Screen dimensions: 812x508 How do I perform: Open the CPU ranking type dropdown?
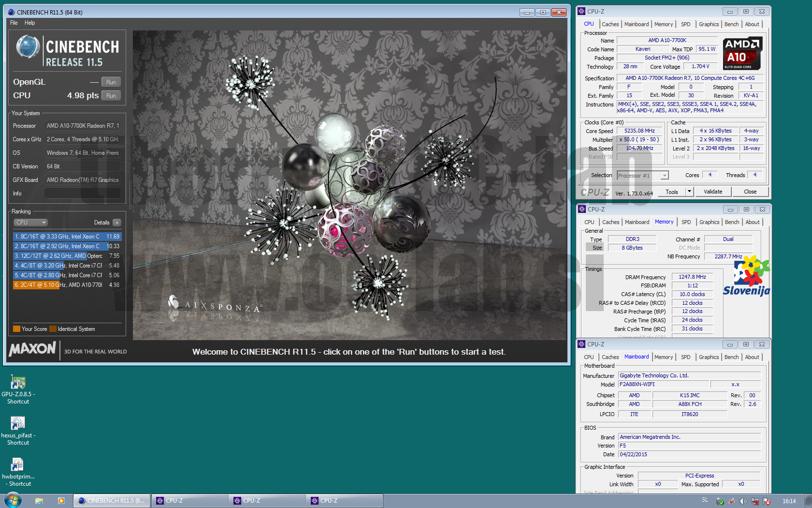click(30, 223)
